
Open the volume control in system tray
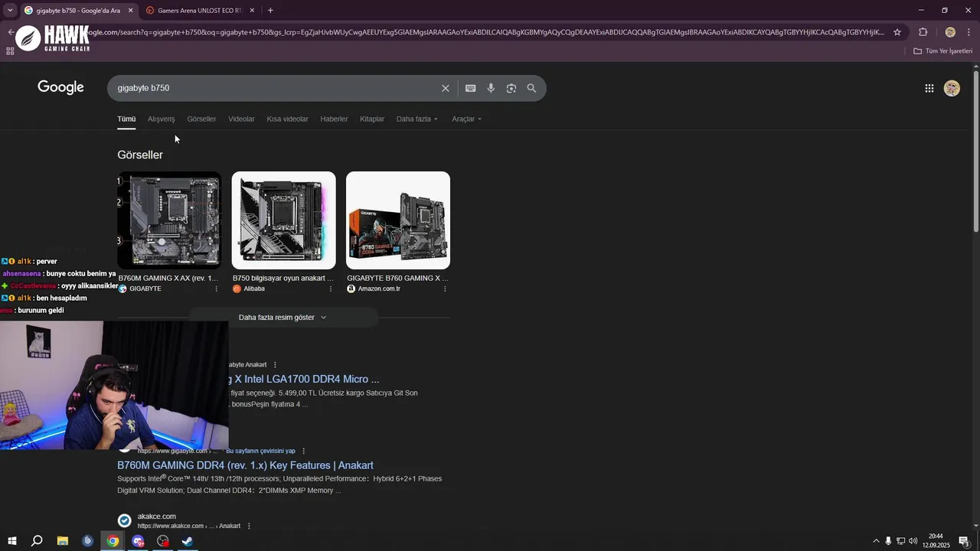tap(913, 541)
